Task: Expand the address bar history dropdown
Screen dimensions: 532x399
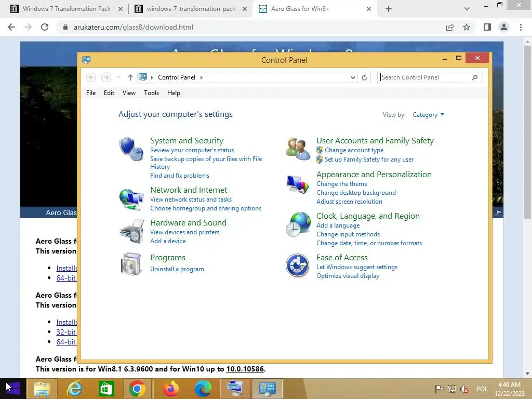Action: pyautogui.click(x=353, y=77)
